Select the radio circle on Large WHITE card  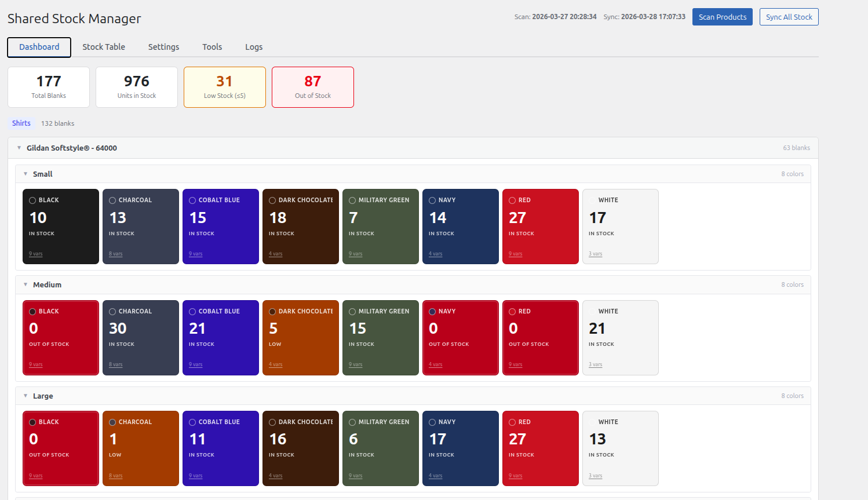(x=593, y=422)
